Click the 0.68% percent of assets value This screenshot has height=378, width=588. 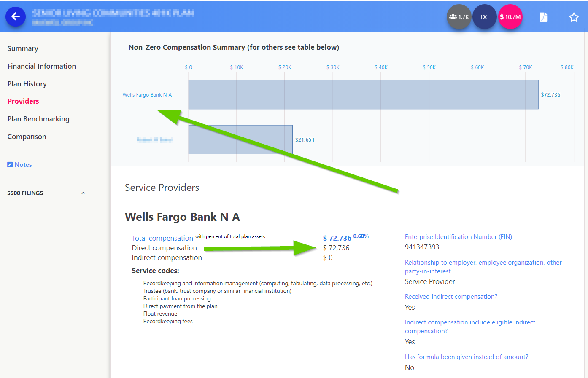click(361, 236)
